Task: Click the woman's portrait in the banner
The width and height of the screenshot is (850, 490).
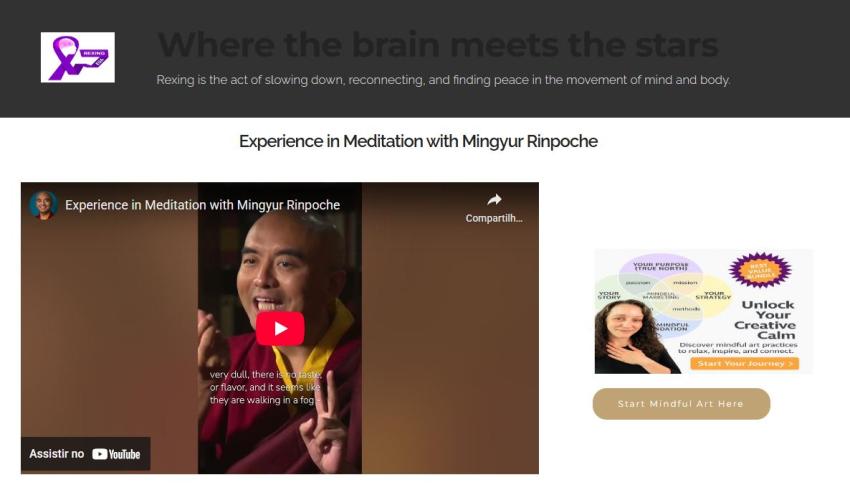Action: pos(629,337)
